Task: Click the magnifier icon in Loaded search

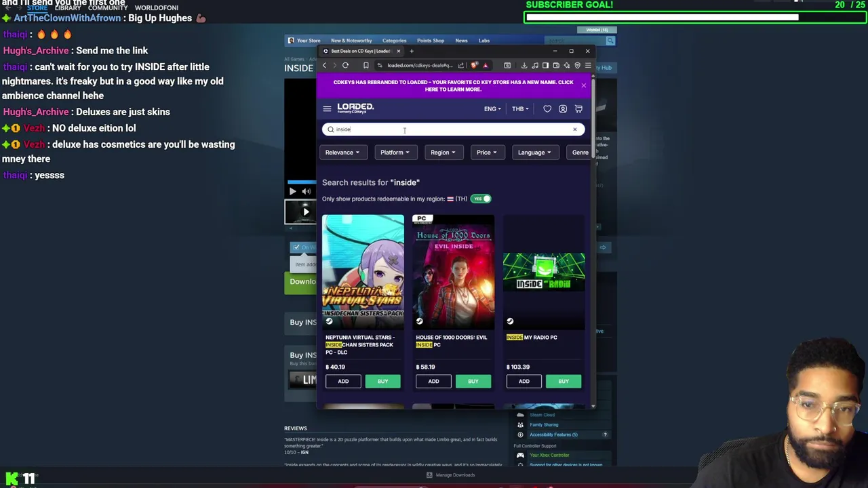Action: tap(330, 129)
